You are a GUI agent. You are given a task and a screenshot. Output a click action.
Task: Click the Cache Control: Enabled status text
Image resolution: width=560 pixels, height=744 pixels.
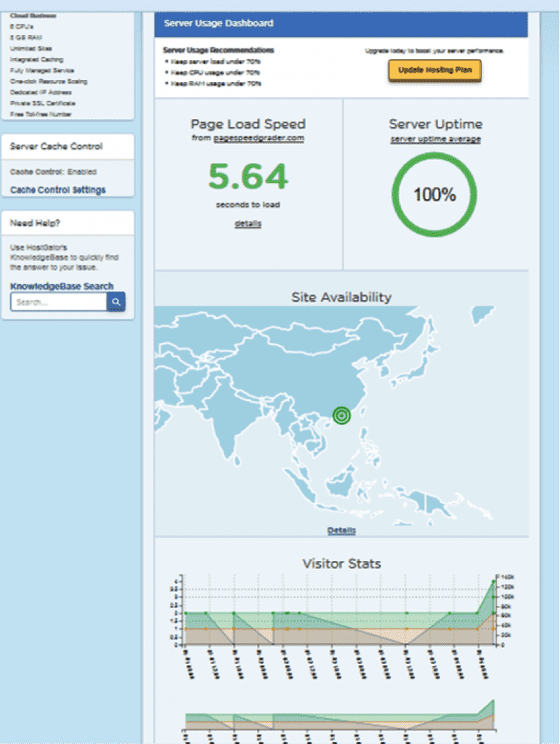(54, 172)
